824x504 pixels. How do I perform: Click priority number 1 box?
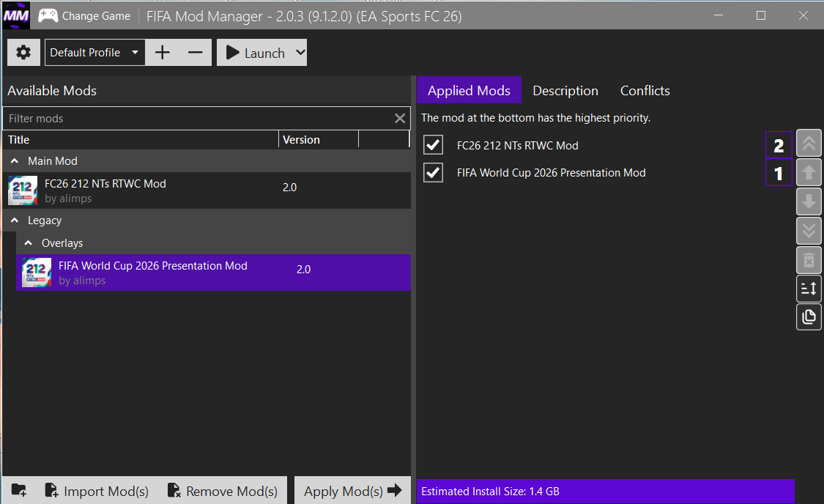pyautogui.click(x=779, y=173)
